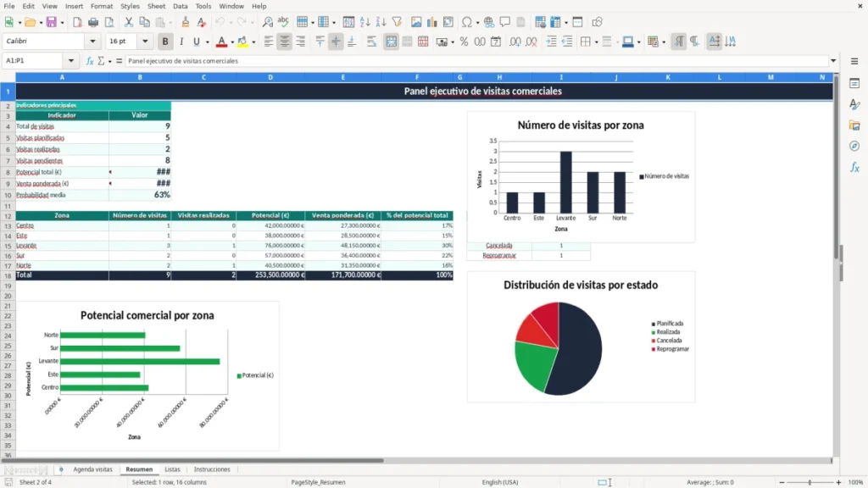Click Increase Indent icon
868x488 pixels.
[x=551, y=42]
